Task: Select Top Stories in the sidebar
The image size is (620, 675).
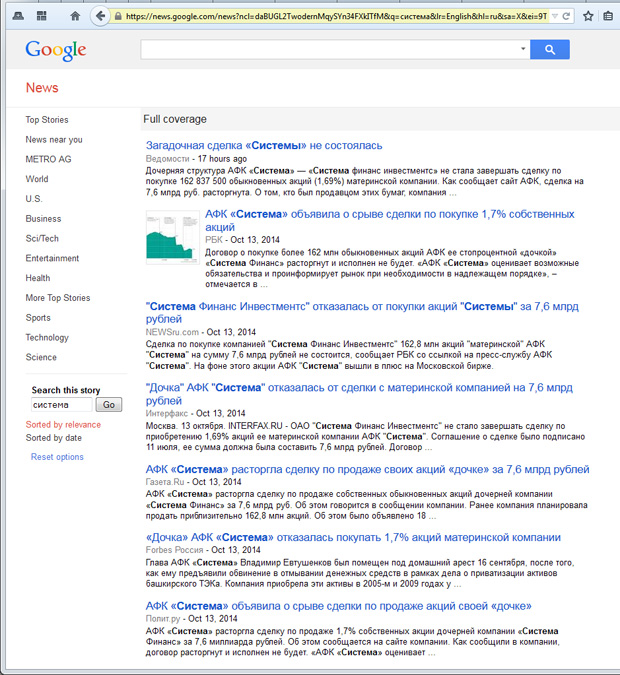Action: tap(47, 120)
